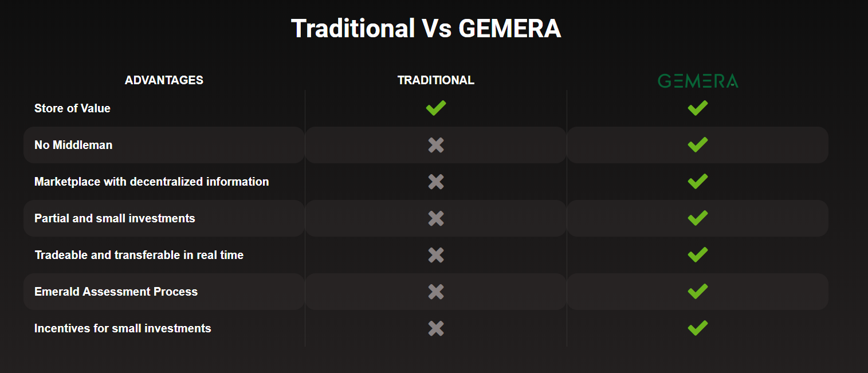Click Traditional cross for No Middleman

436,145
